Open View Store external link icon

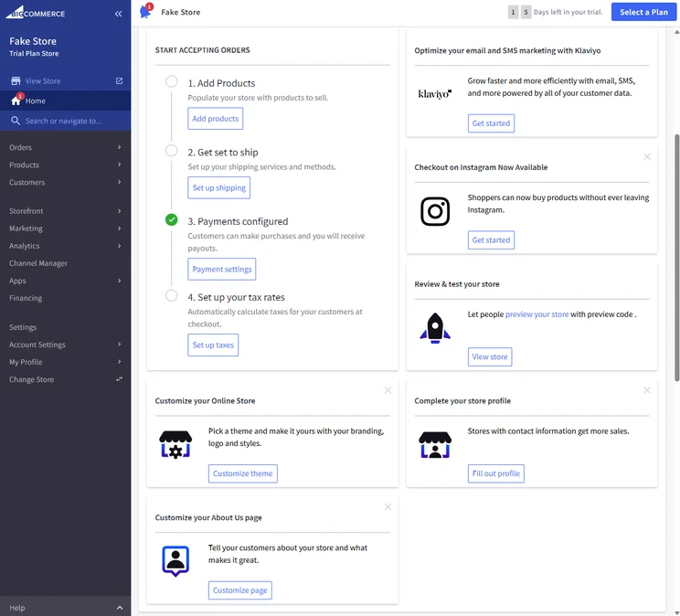(x=119, y=81)
